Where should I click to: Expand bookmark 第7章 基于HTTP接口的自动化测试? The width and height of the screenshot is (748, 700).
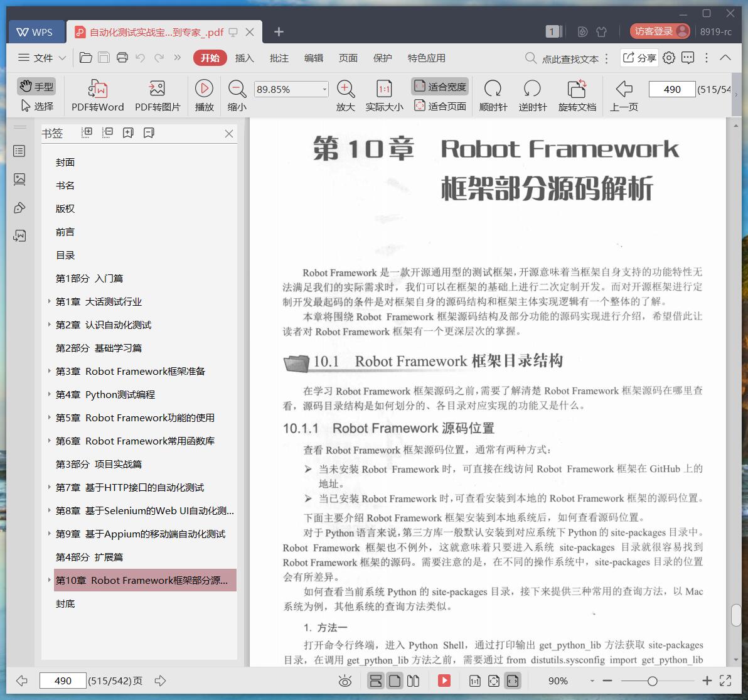(x=49, y=487)
